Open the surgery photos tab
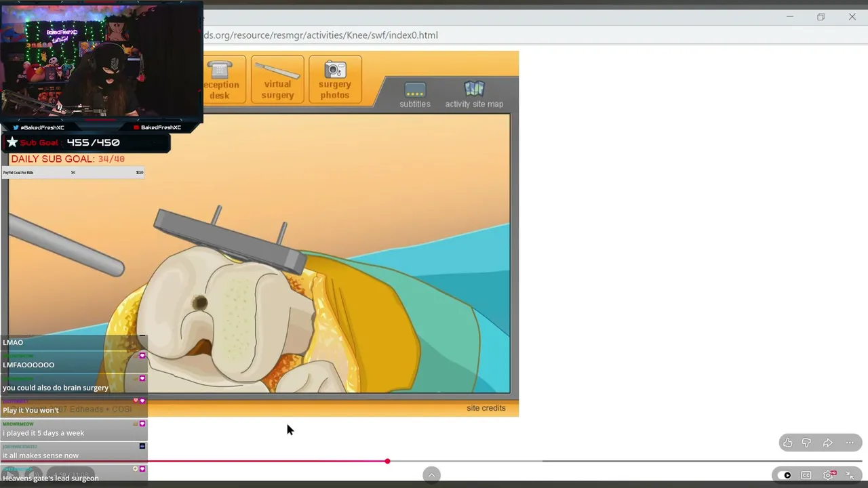This screenshot has width=868, height=488. coord(335,79)
